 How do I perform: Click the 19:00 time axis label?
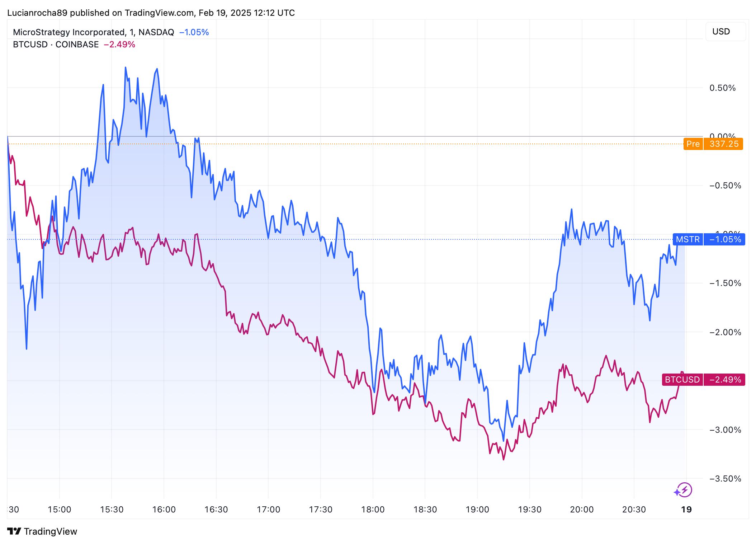pos(477,510)
